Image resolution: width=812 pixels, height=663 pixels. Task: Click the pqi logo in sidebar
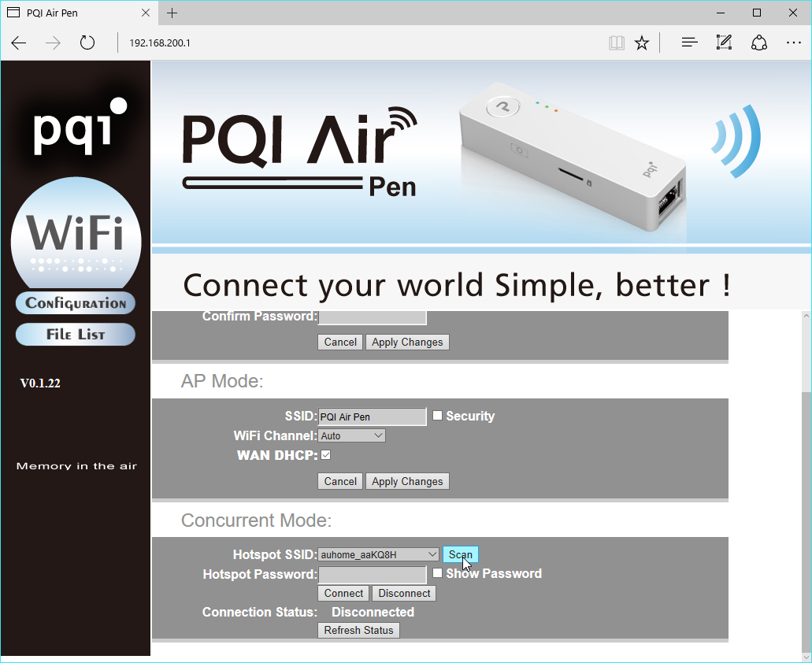(80, 126)
